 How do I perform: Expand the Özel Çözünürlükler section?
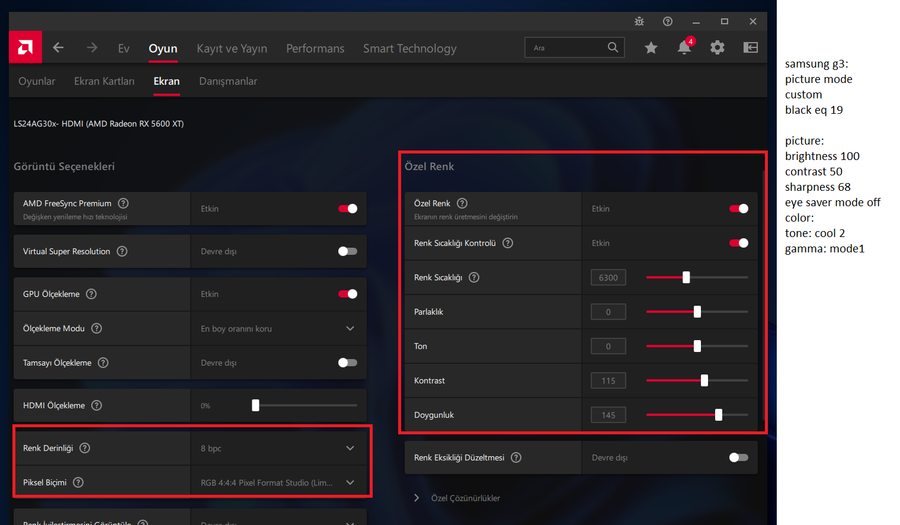[x=417, y=498]
